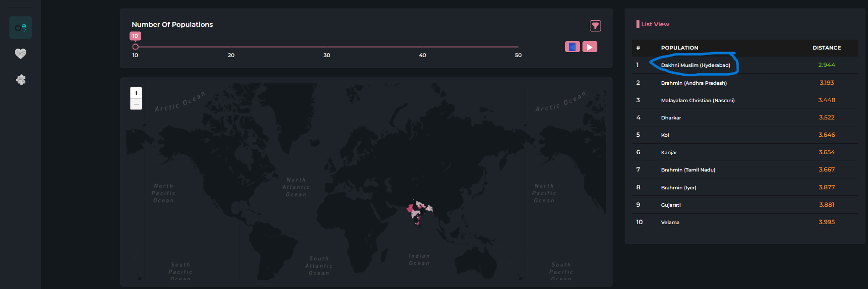Screen dimensions: 868x289
Task: Click highlighted India region on map
Action: [x=415, y=212]
